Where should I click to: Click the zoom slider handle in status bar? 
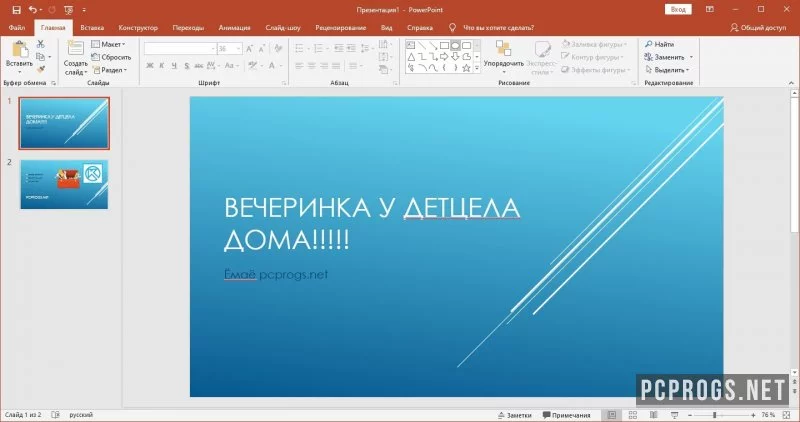[714, 415]
